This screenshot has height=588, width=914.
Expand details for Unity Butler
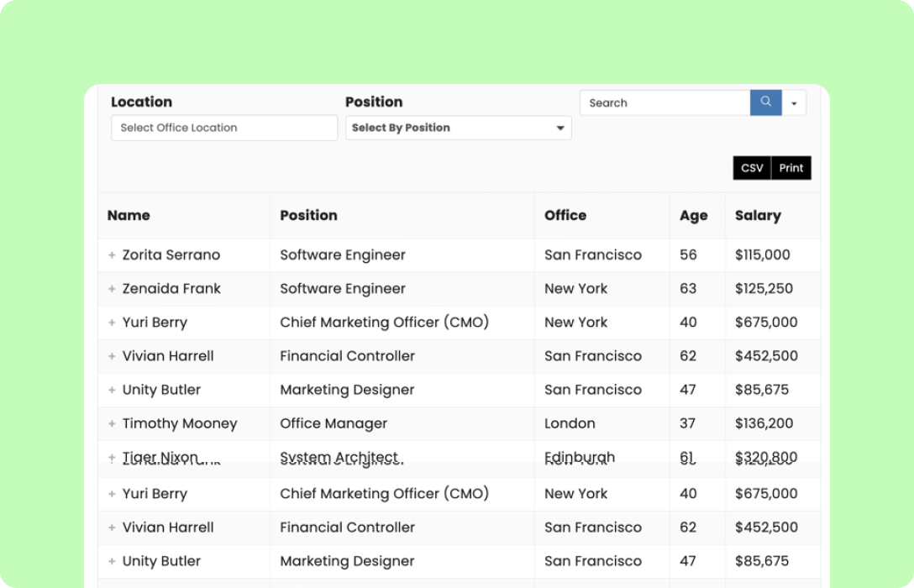pyautogui.click(x=112, y=389)
